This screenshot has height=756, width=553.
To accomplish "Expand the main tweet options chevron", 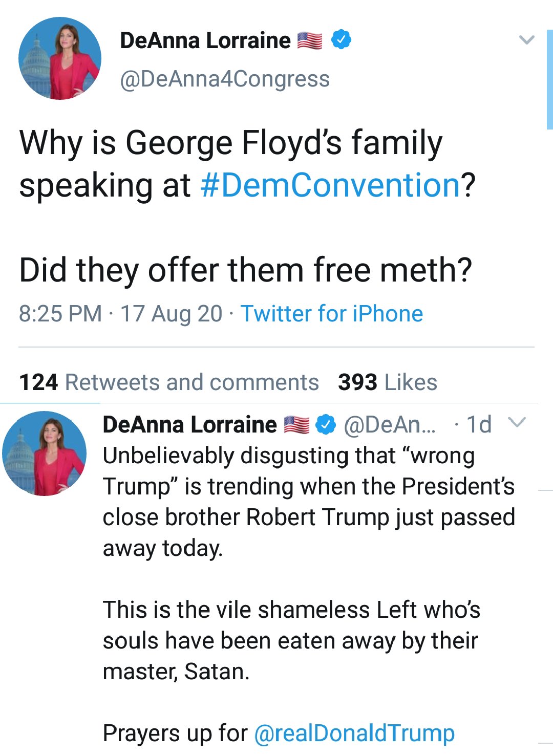I will 526,40.
